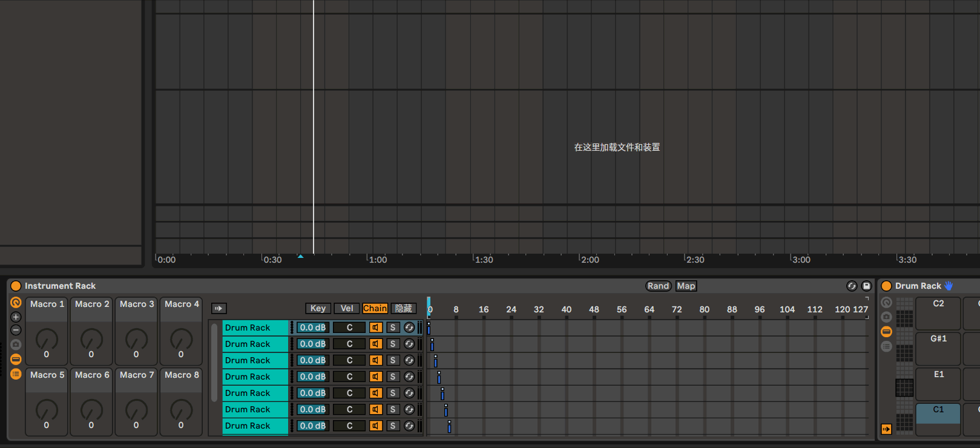Screen dimensions: 980x448
Task: Toggle Instrument Rack macro controls visibility icon
Action: pyautogui.click(x=16, y=303)
